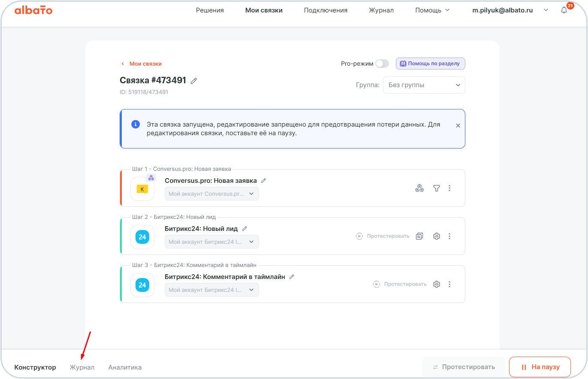The height and width of the screenshot is (379, 588).
Task: Click Протестировать in step 3 Комментарий в таймлайн
Action: pyautogui.click(x=400, y=284)
